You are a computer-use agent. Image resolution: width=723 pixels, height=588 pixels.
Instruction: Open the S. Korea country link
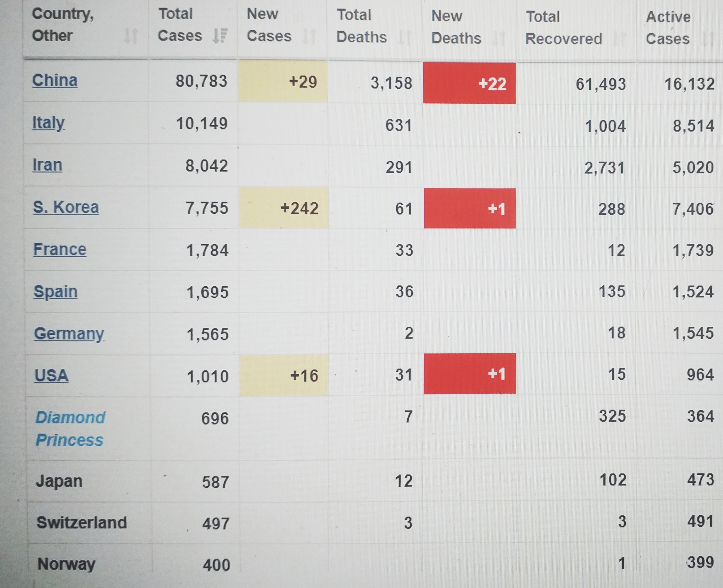[66, 207]
